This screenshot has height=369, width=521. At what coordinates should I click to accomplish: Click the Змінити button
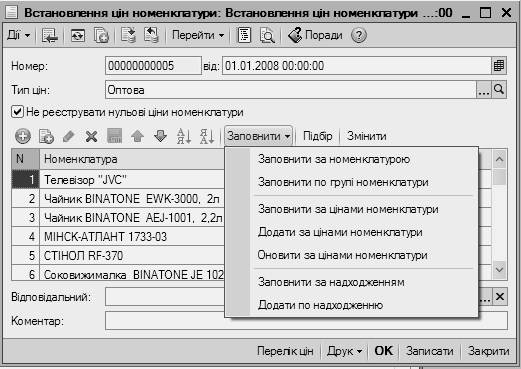point(367,136)
